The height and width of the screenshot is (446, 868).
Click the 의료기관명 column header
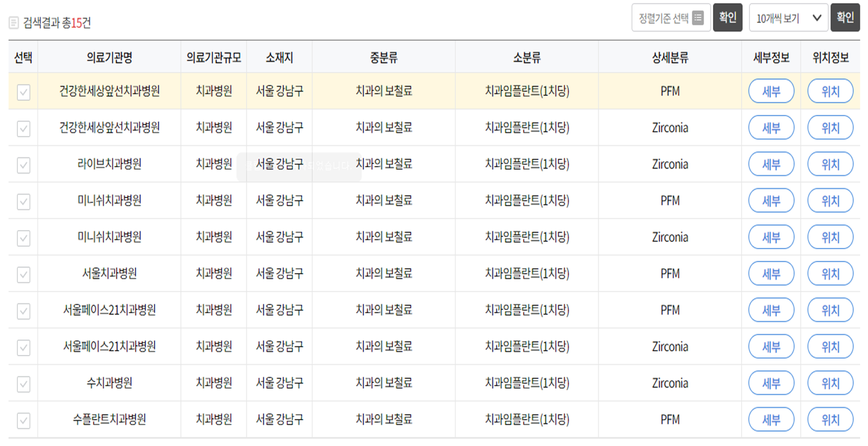point(109,57)
